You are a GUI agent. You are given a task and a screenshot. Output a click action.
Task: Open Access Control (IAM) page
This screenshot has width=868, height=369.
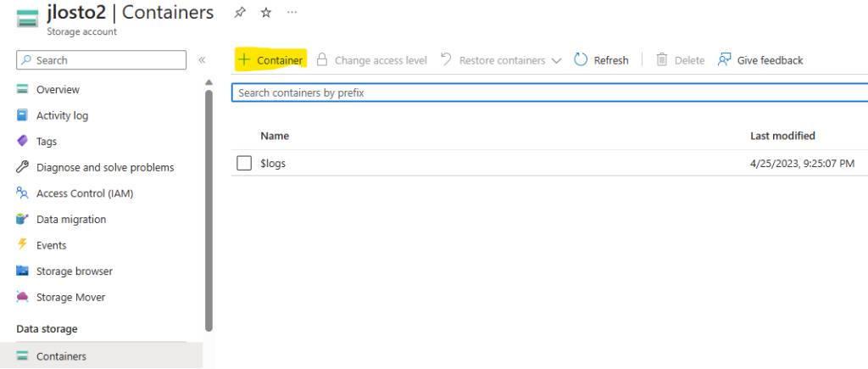coord(85,193)
